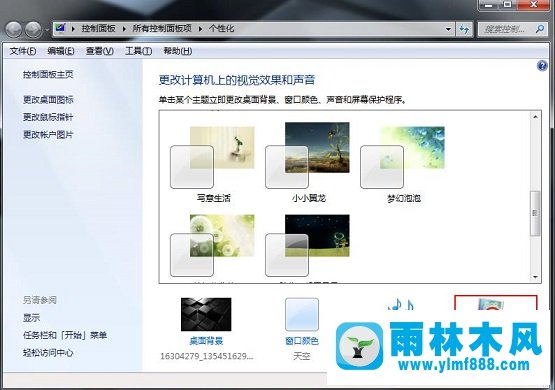The width and height of the screenshot is (555, 390).
Task: Go to 控制面板主页 link
Action: point(48,75)
